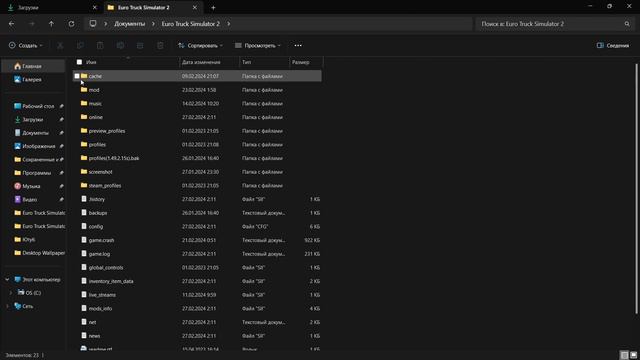
Task: Go back with the left arrow
Action: [x=11, y=24]
